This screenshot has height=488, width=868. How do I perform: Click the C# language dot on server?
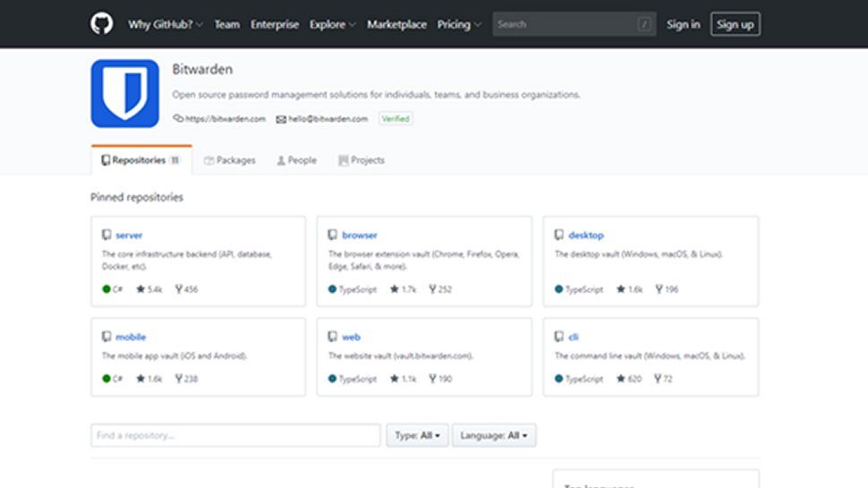click(106, 288)
